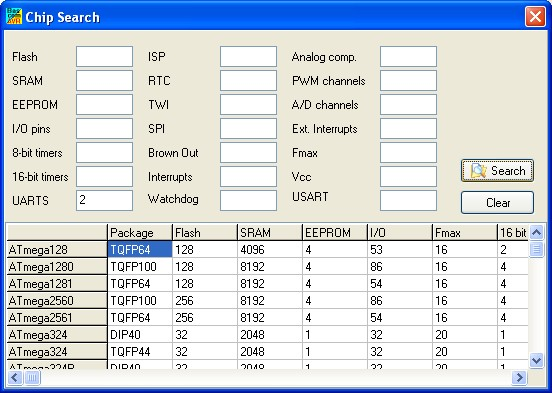
Task: Select the ATmega1280 row header
Action: tap(57, 267)
